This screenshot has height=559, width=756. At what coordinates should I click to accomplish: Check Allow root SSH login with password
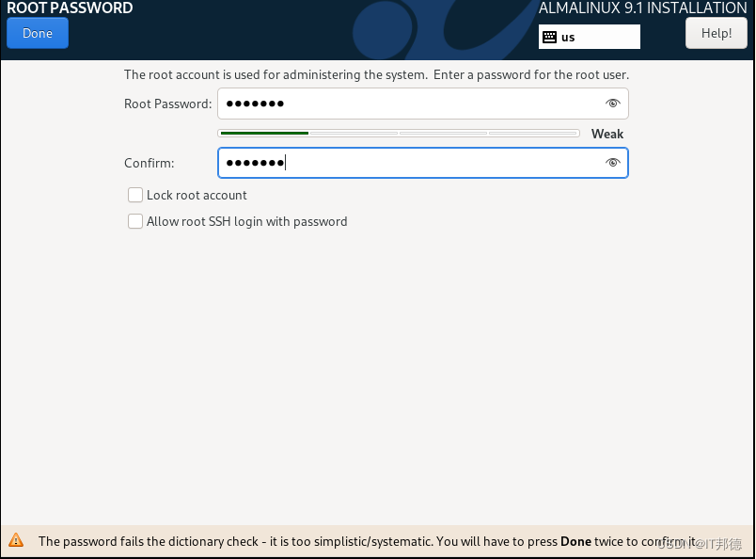pos(135,221)
